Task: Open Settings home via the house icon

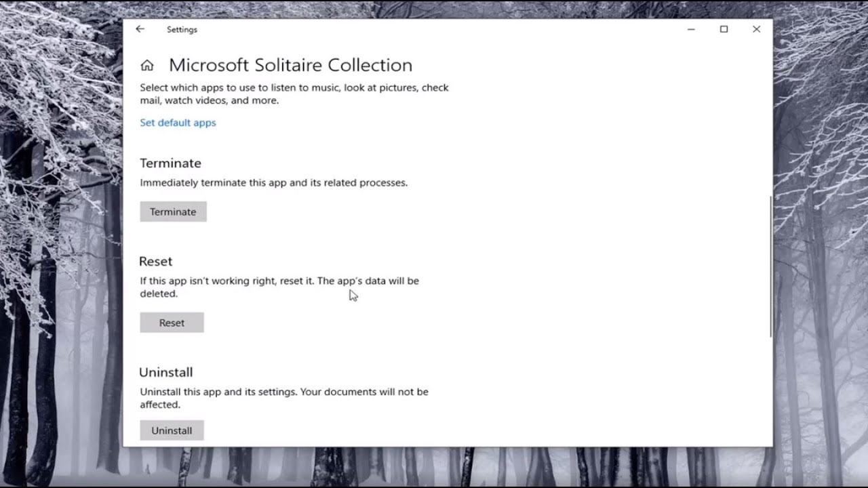Action: (x=147, y=65)
